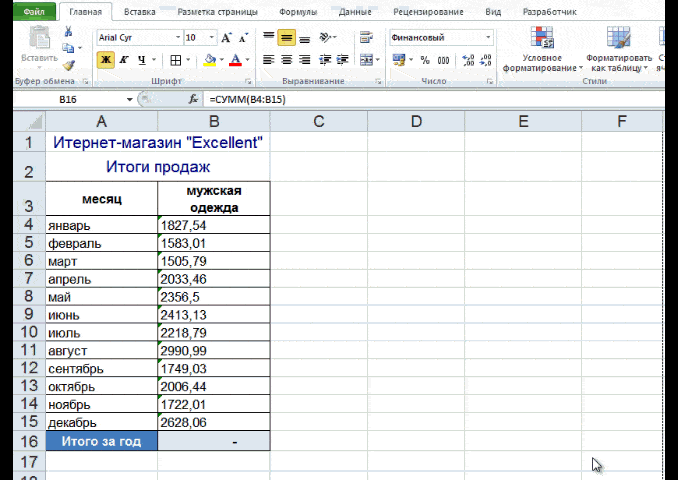Click the formula bar with =СУММ(B4:B15)

(x=435, y=100)
